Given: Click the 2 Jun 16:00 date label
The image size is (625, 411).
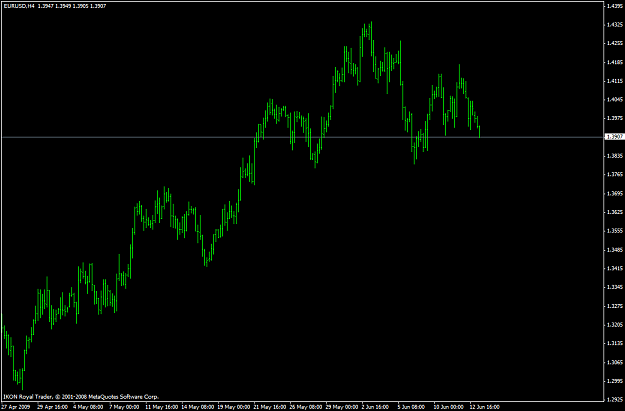Looking at the screenshot, I should point(375,407).
